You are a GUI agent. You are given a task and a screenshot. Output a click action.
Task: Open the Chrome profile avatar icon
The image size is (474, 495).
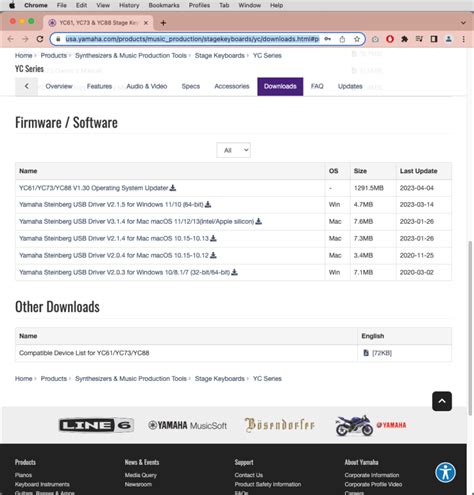point(449,39)
